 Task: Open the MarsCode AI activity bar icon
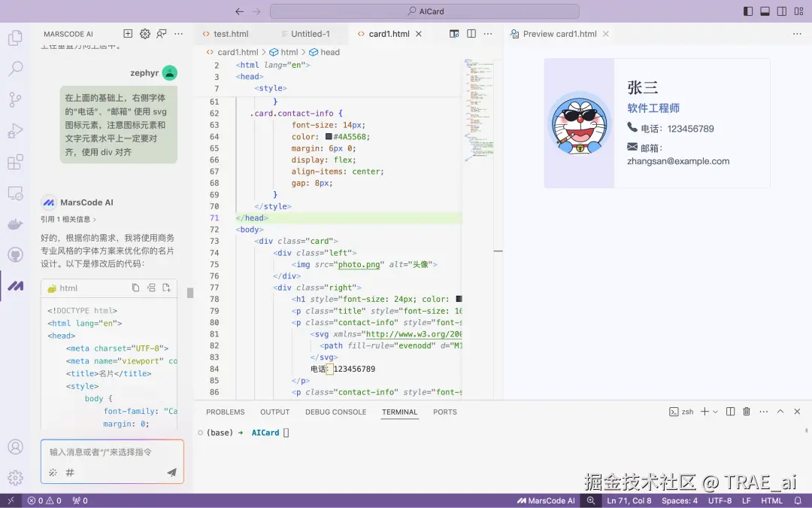(15, 286)
